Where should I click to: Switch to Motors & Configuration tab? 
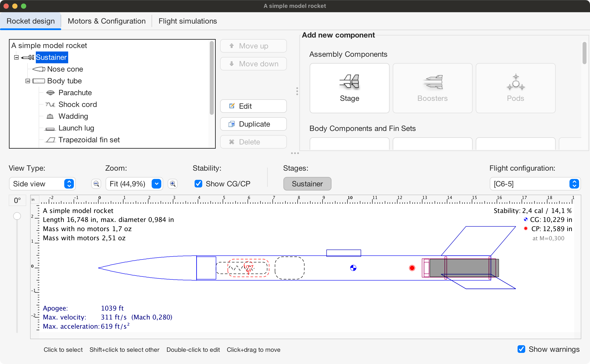pyautogui.click(x=107, y=21)
